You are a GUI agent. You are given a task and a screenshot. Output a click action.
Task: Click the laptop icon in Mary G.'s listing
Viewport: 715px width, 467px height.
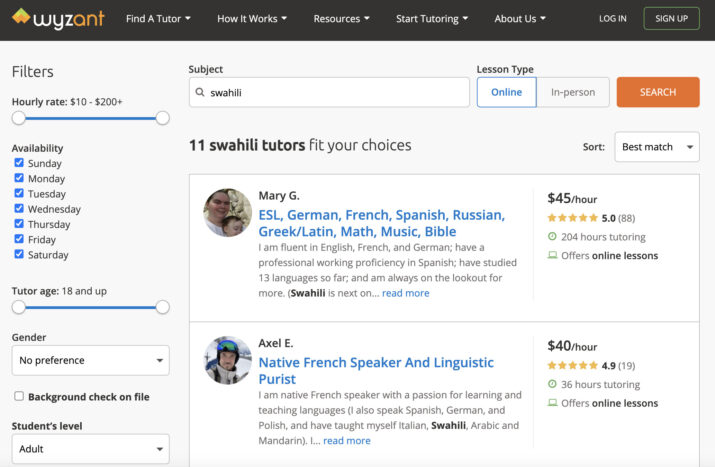click(x=552, y=255)
